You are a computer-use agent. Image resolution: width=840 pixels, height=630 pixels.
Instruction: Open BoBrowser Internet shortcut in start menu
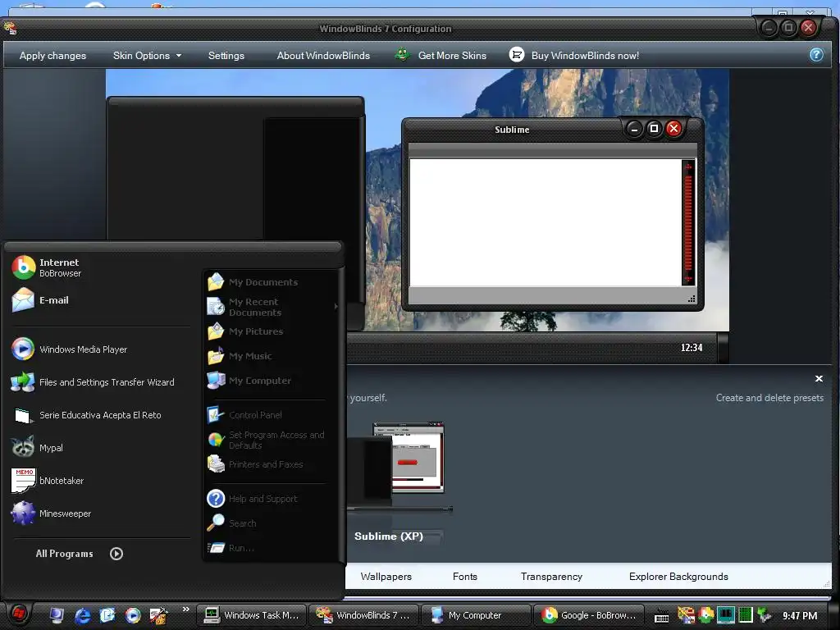(47, 267)
